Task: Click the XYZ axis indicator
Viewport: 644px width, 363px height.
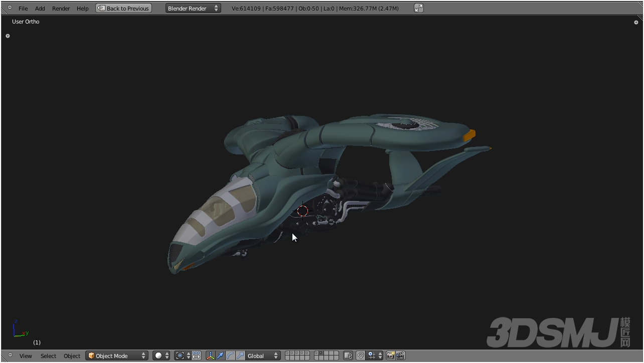Action: click(20, 329)
